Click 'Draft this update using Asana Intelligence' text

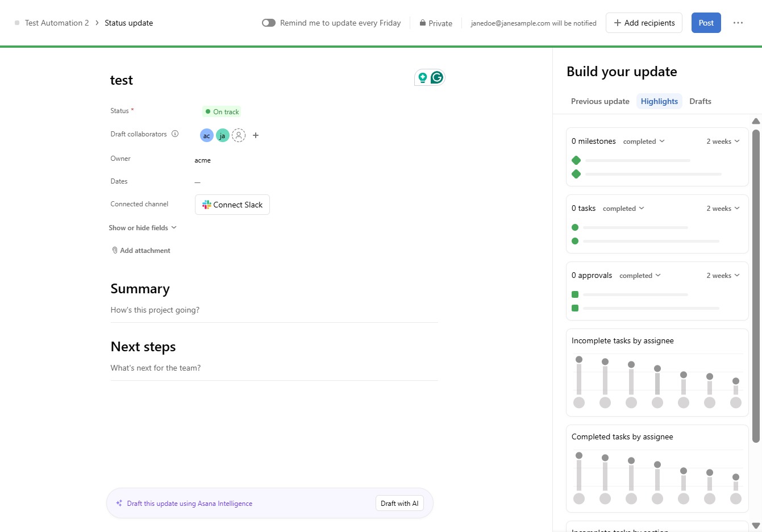click(190, 504)
